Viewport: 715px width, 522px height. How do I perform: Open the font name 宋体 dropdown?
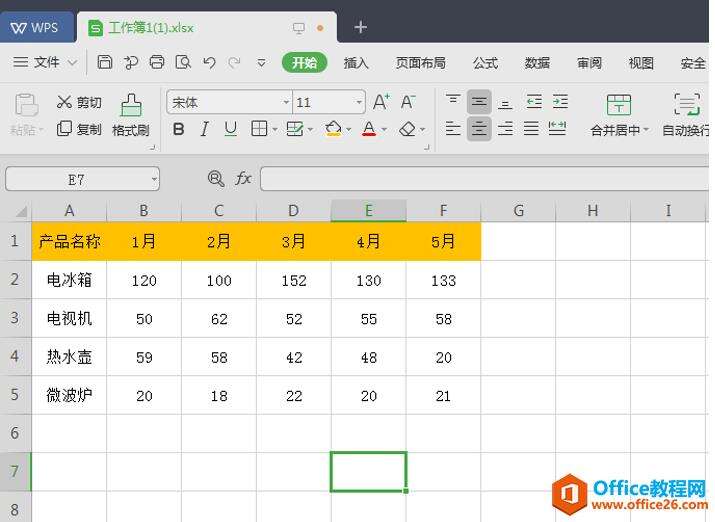click(286, 102)
